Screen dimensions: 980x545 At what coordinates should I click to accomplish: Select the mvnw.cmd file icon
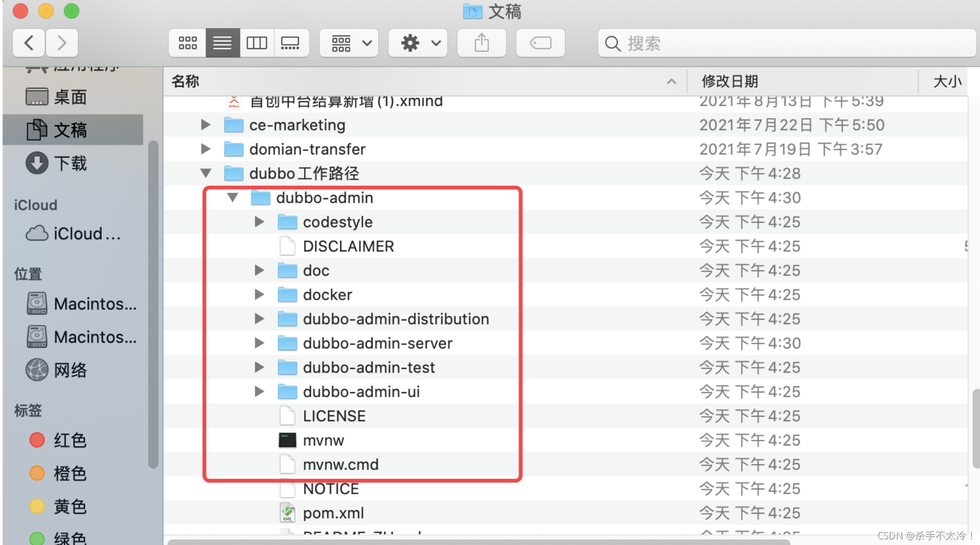tap(287, 464)
